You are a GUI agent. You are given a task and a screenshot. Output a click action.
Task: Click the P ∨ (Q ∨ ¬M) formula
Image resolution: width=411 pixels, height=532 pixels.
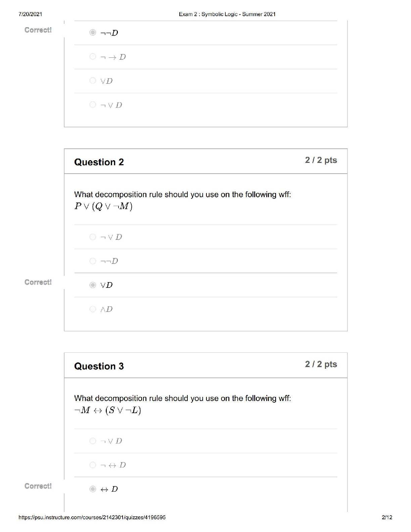point(103,206)
